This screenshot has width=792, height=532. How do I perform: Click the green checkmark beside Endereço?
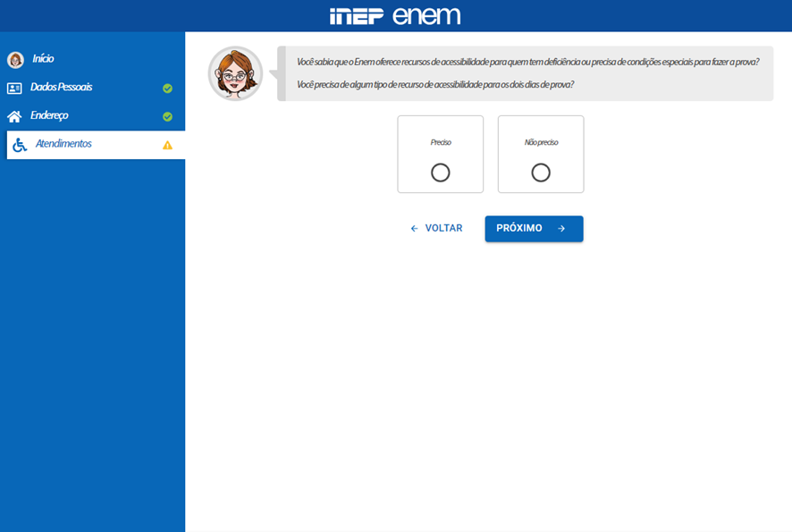coord(168,115)
